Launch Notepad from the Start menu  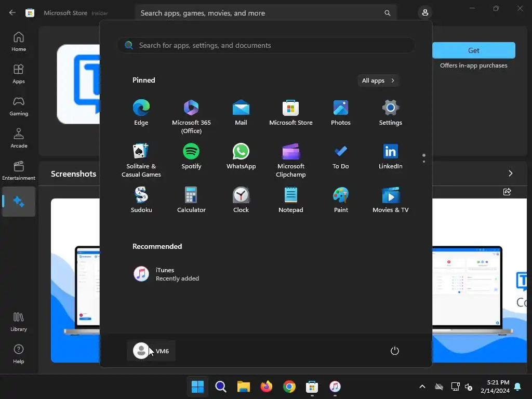[291, 200]
